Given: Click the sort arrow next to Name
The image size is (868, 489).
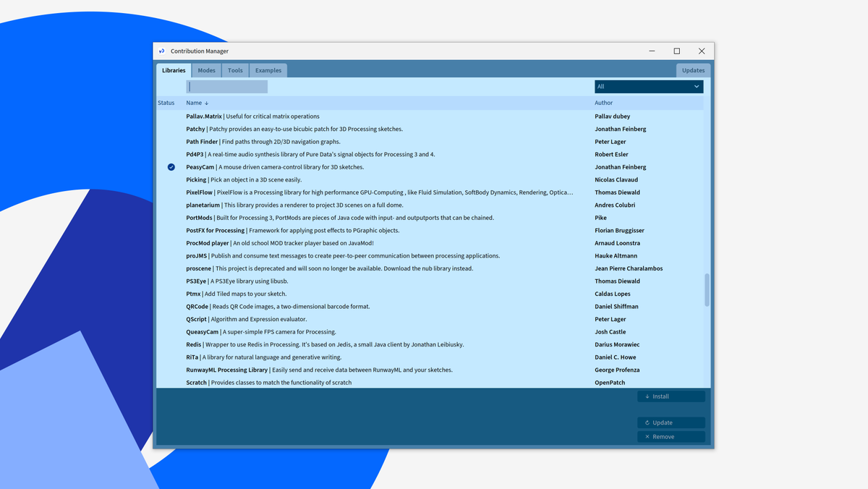Looking at the screenshot, I should tap(206, 103).
